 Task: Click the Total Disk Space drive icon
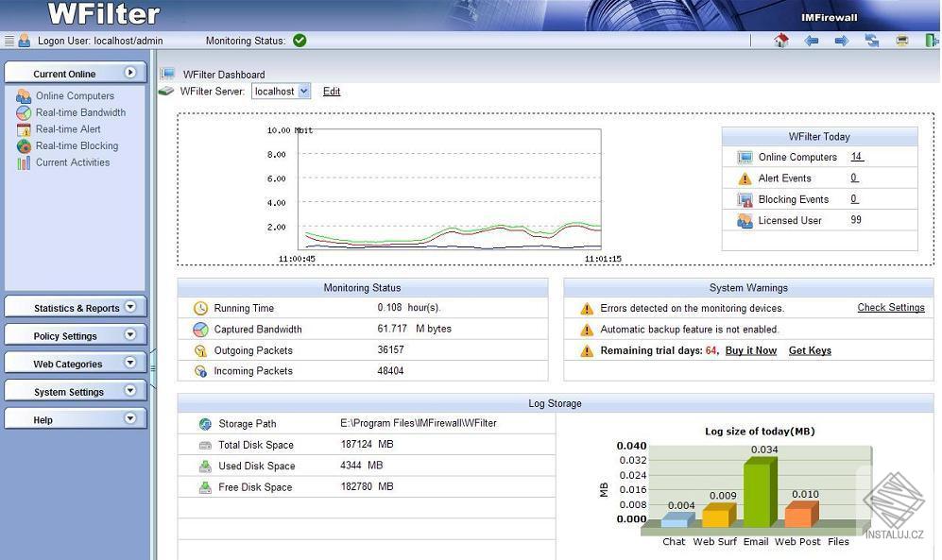205,446
